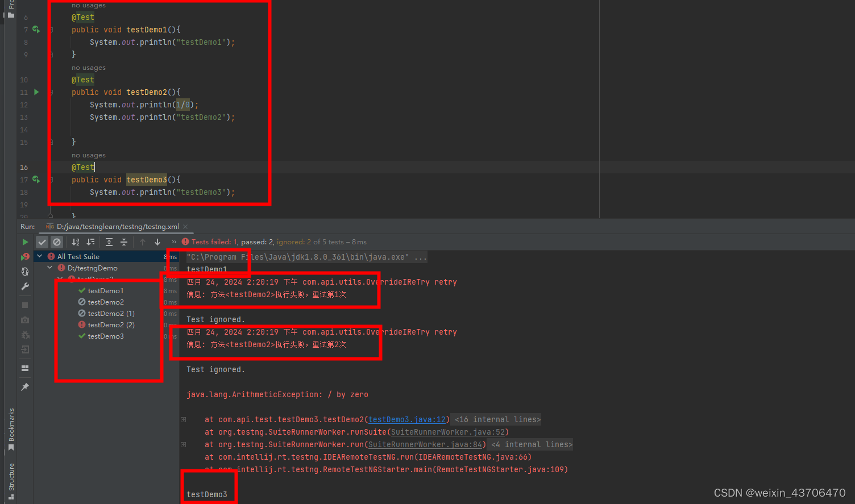Image resolution: width=855 pixels, height=504 pixels.
Task: Click run gutter icon for testDemo1
Action: point(36,29)
